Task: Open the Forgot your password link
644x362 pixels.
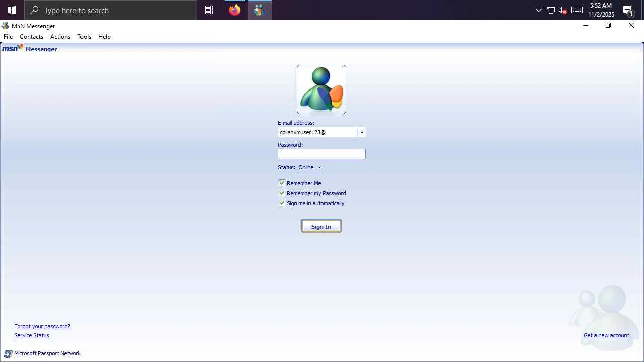Action: pos(42,326)
